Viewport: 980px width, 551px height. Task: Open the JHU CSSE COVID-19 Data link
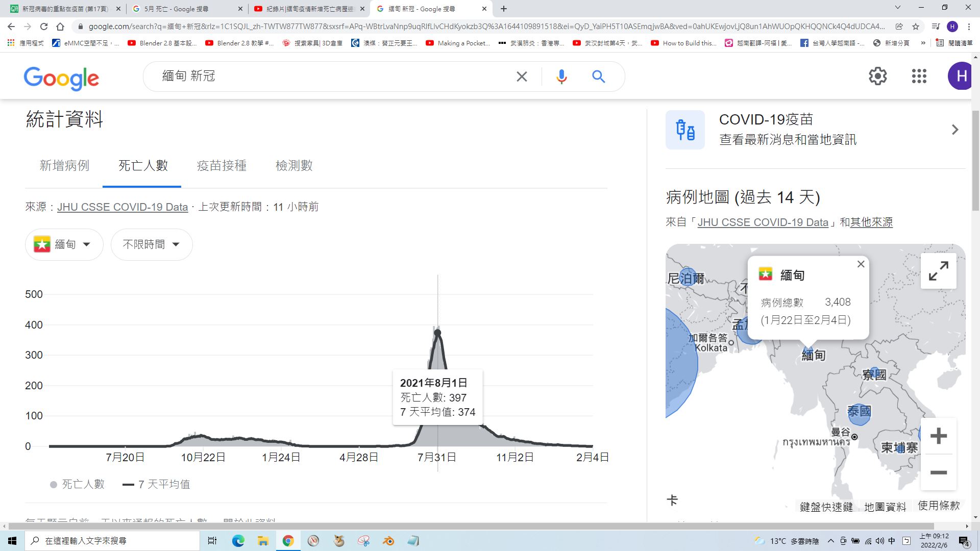pos(122,207)
